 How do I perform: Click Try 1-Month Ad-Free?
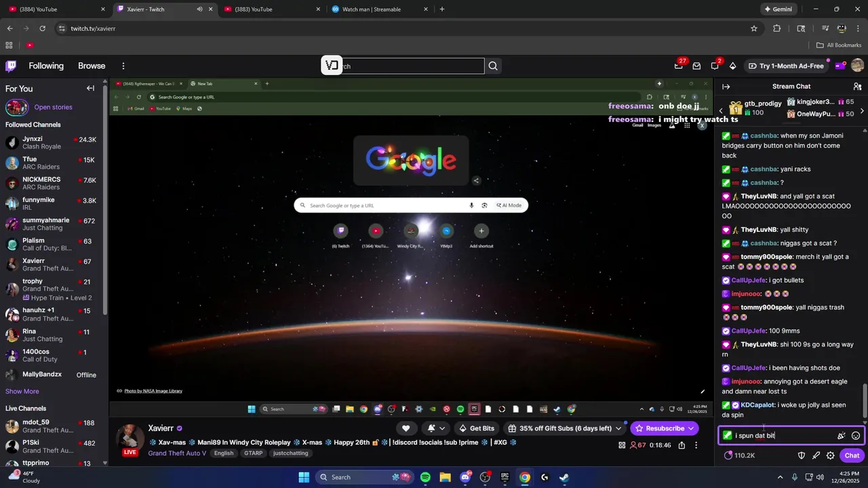pyautogui.click(x=786, y=66)
